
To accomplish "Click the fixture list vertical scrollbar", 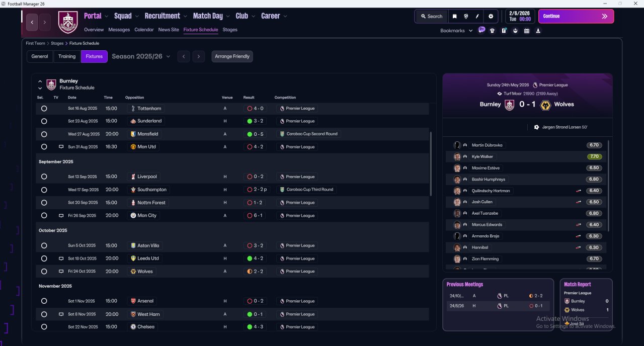I will point(431,164).
